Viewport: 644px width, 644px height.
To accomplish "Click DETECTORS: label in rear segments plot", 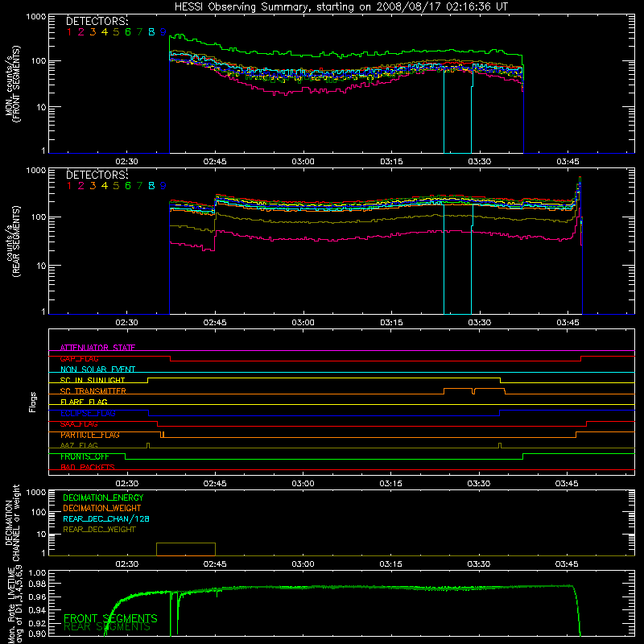I will [97, 175].
